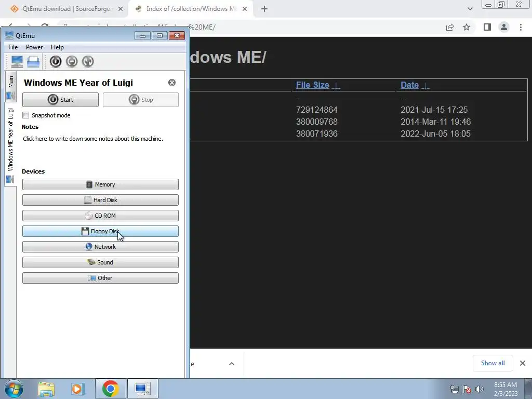Click the share page icon in Chrome
This screenshot has height=399, width=532.
450,27
